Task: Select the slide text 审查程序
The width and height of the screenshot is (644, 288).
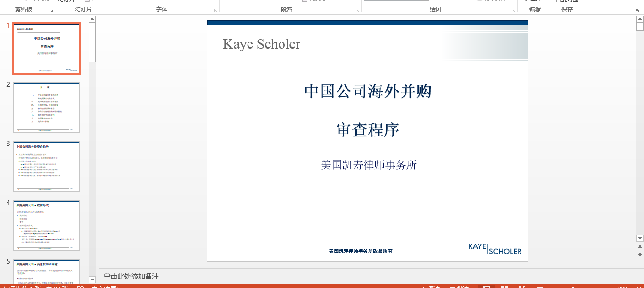Action: pos(368,130)
